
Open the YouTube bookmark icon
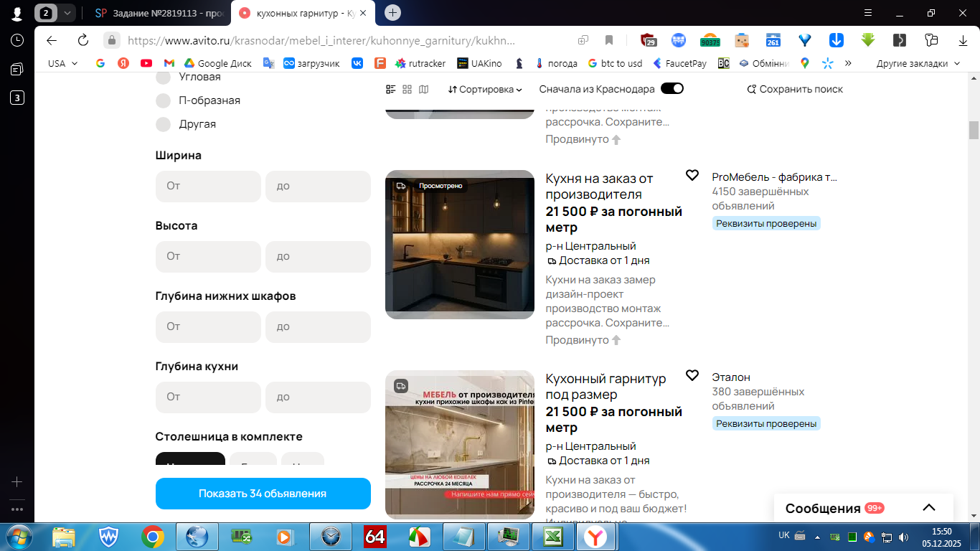146,63
